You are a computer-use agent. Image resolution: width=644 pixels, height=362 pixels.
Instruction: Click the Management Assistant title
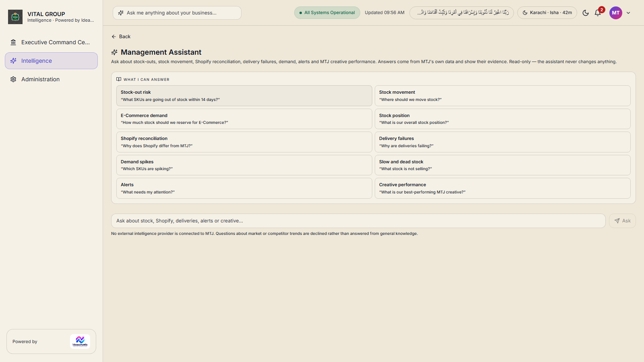tap(161, 52)
